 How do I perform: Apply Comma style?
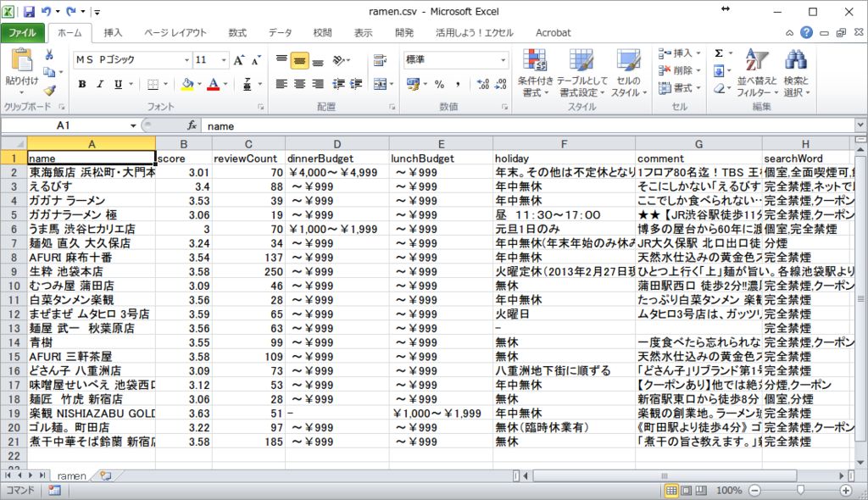pos(458,84)
